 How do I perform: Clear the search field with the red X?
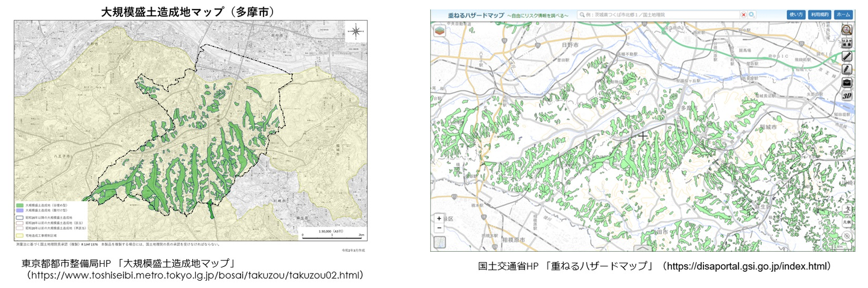point(743,14)
